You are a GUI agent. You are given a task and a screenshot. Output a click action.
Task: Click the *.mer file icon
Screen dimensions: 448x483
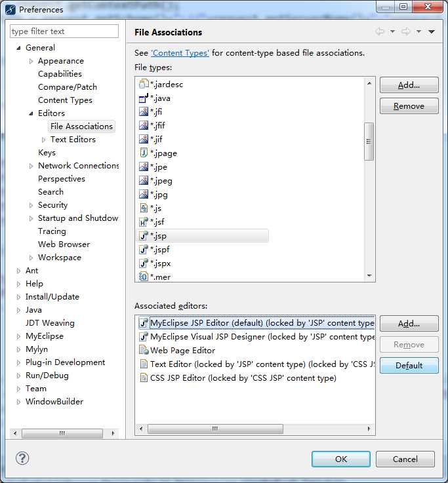click(x=144, y=277)
